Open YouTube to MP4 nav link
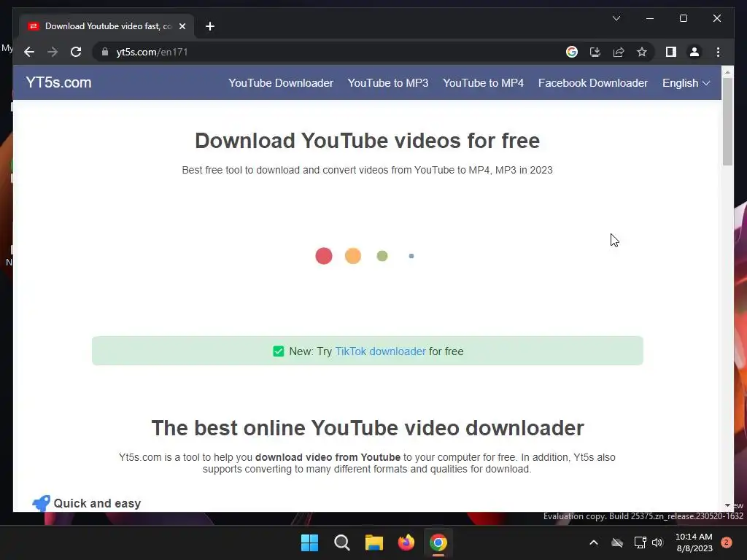 [x=483, y=83]
